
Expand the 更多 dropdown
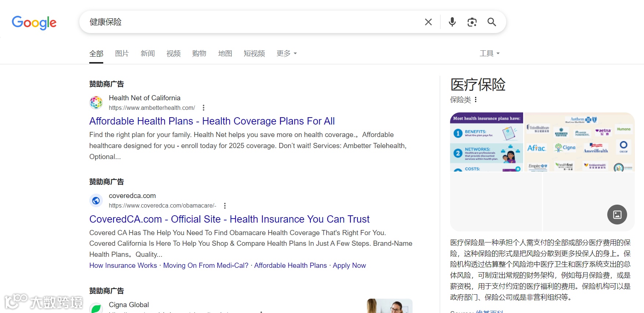[287, 54]
